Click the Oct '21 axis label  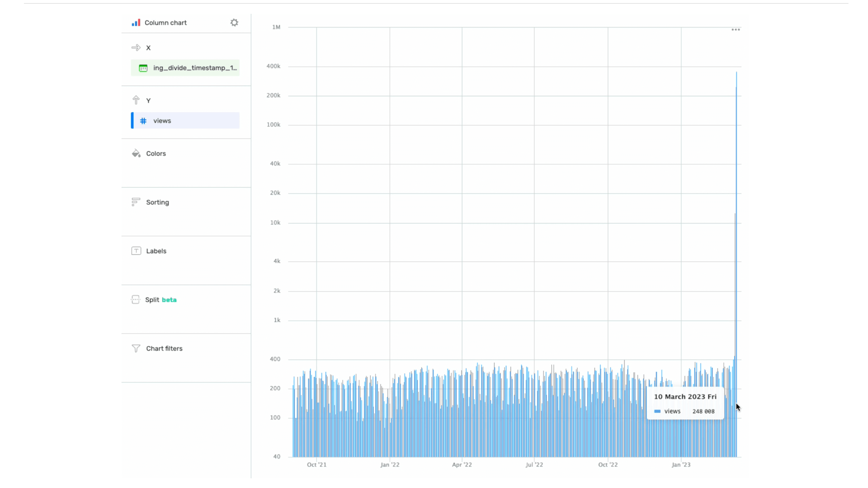pyautogui.click(x=316, y=465)
